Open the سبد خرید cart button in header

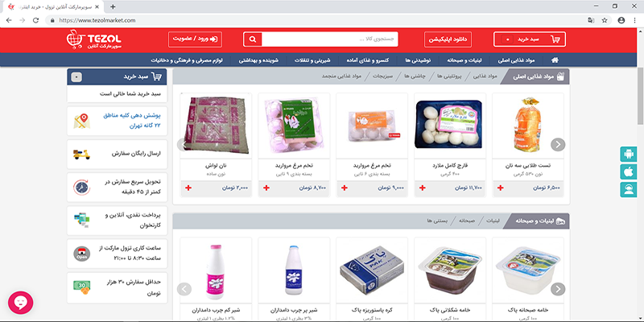click(530, 39)
